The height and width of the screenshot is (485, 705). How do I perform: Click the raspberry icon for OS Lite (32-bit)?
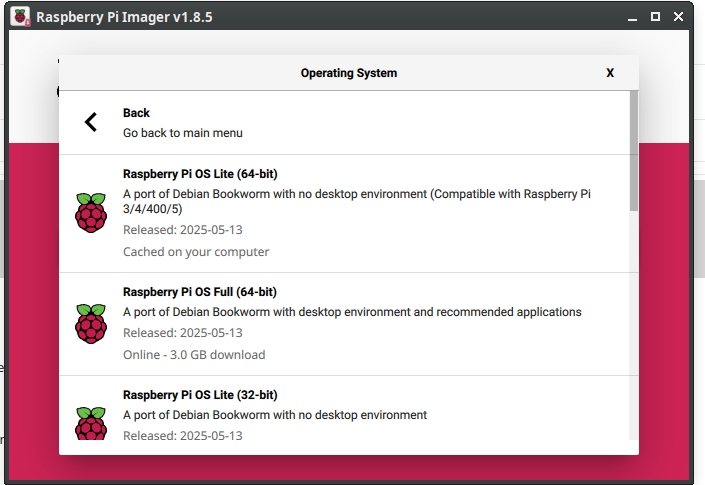point(91,423)
